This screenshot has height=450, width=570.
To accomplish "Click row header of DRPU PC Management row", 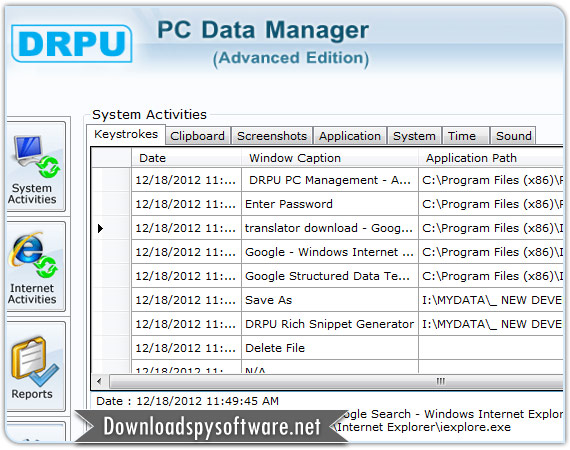I will (111, 180).
